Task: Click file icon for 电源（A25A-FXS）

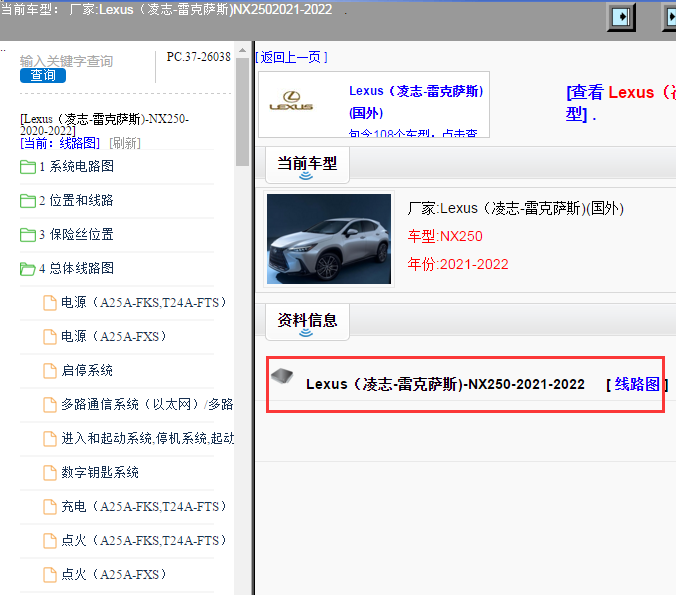Action: (50, 337)
